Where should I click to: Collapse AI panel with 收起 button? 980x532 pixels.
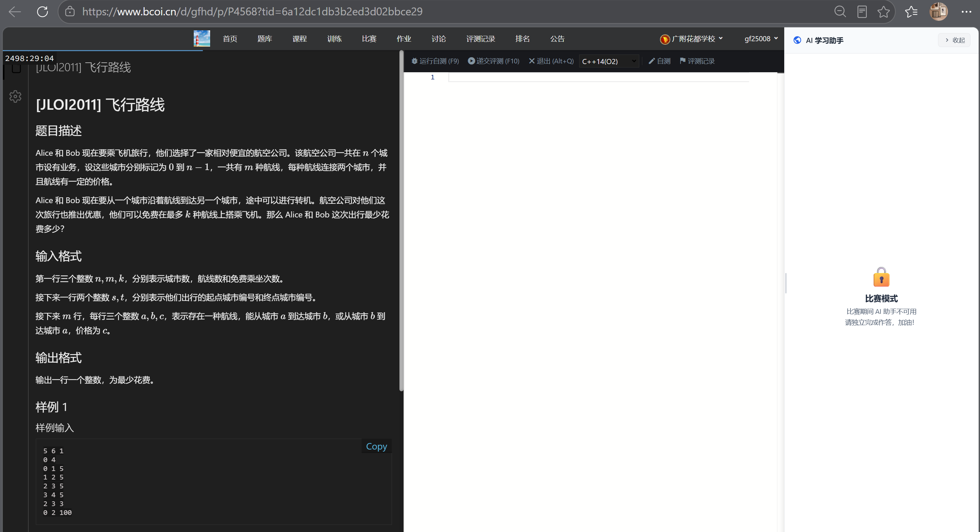tap(954, 40)
